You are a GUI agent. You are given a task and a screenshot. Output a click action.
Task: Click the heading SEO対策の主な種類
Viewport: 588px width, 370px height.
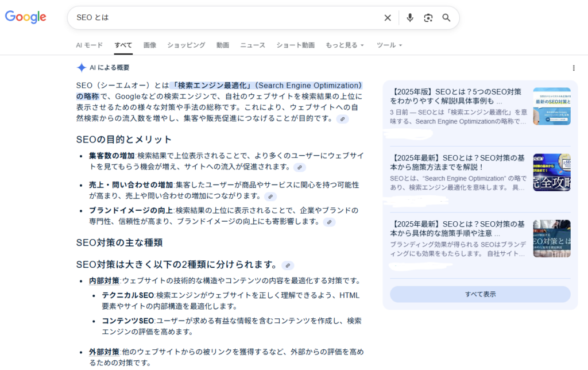tap(119, 243)
